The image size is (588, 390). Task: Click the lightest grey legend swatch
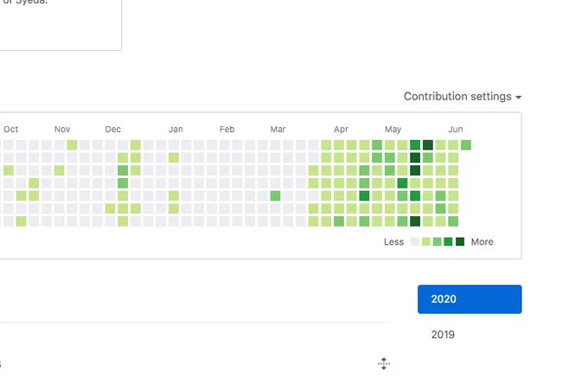[x=415, y=241]
